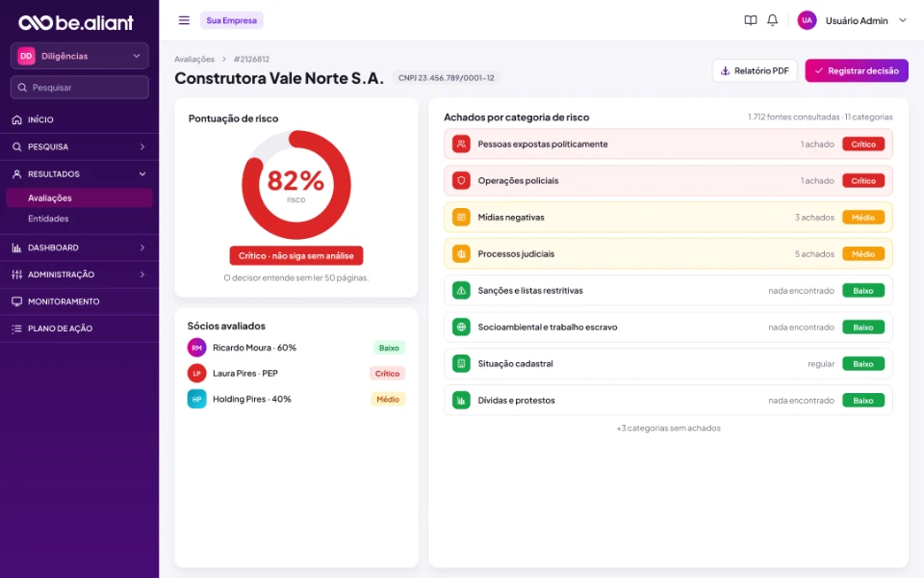Click the Pesquisa magnifier icon in sidebar
924x578 pixels.
(x=17, y=146)
